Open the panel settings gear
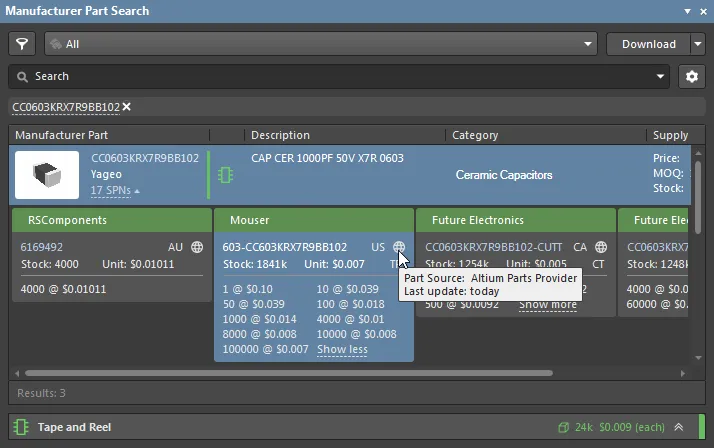This screenshot has height=448, width=714. click(692, 76)
